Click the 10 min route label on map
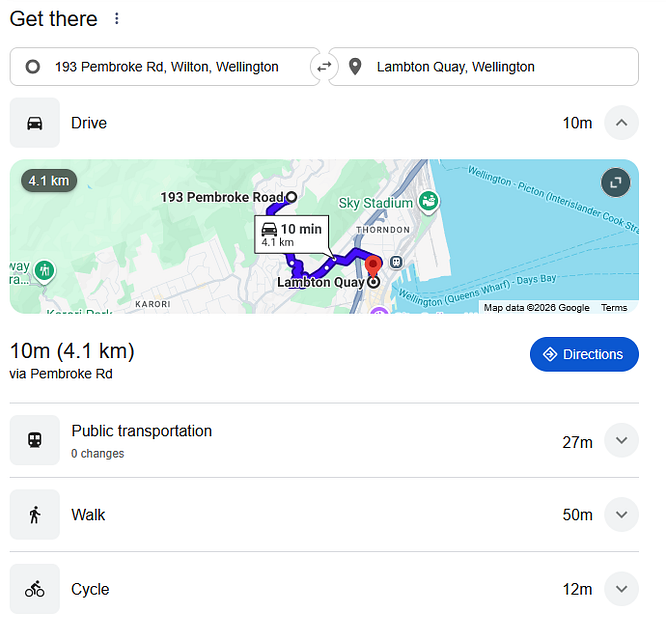 tap(291, 235)
